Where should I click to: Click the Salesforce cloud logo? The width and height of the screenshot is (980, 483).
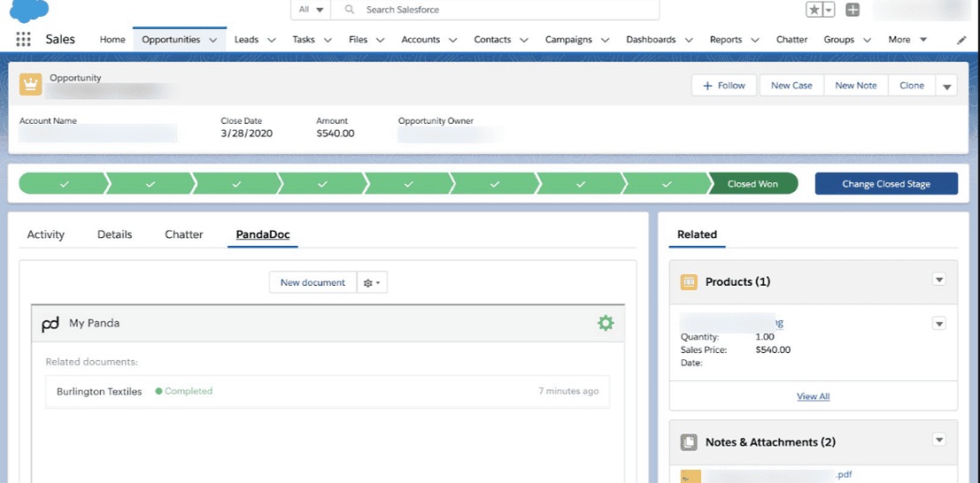pyautogui.click(x=28, y=10)
